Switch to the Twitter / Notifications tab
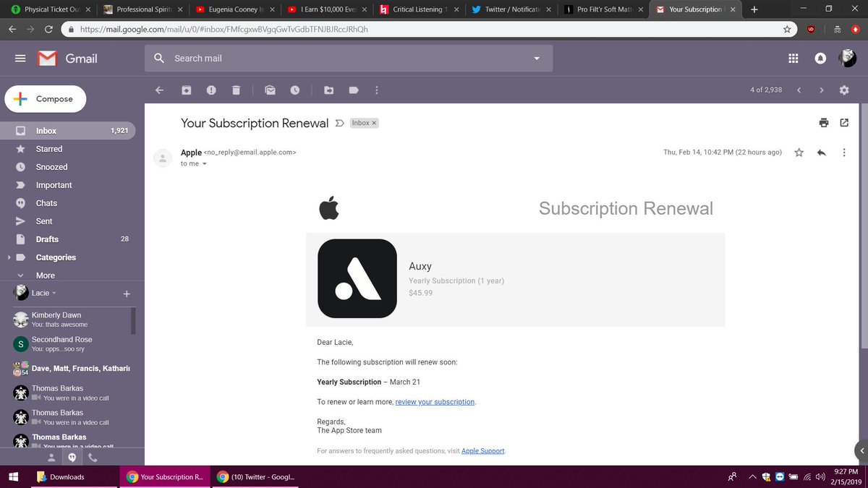 point(513,9)
